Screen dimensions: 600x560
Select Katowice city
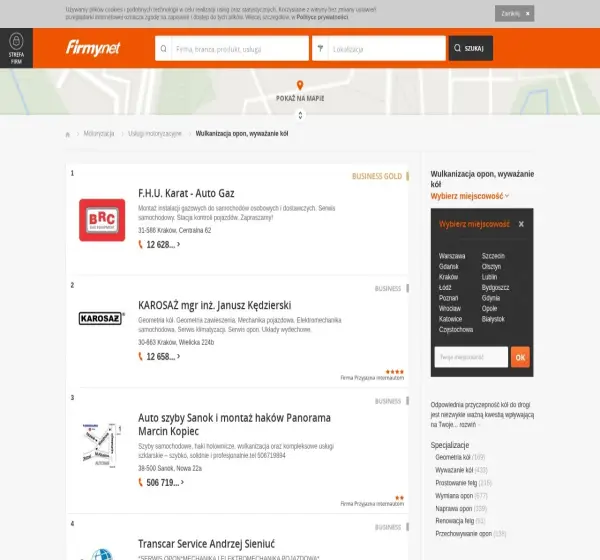pyautogui.click(x=450, y=319)
